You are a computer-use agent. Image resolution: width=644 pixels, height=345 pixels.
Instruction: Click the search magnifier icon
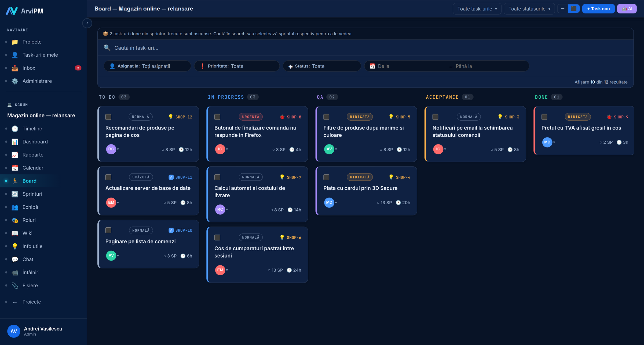[x=107, y=48]
